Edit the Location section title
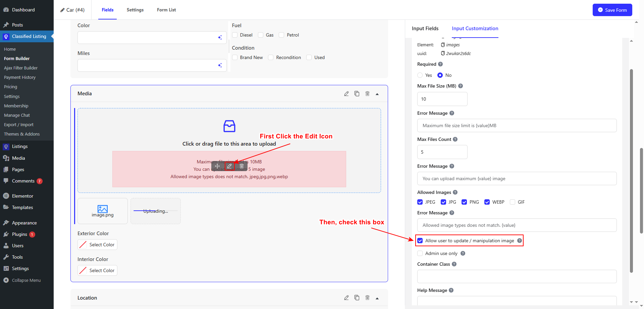The width and height of the screenshot is (644, 309). 346,298
